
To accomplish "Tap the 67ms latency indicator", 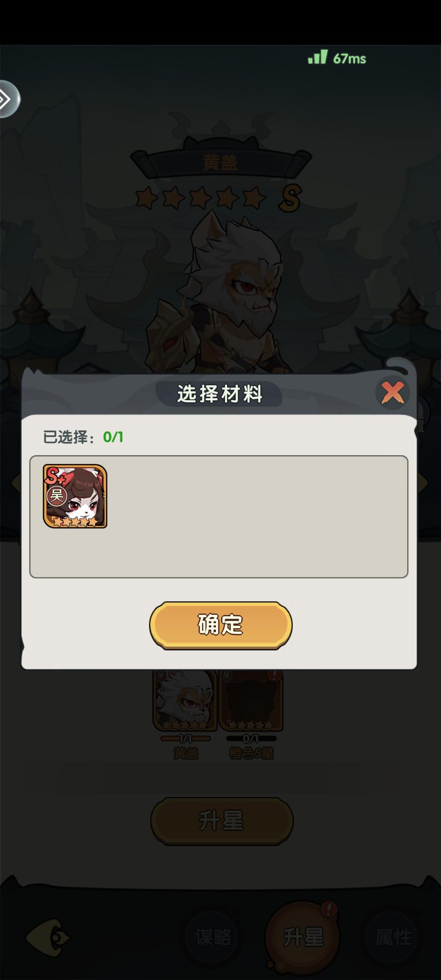I will pos(350,59).
